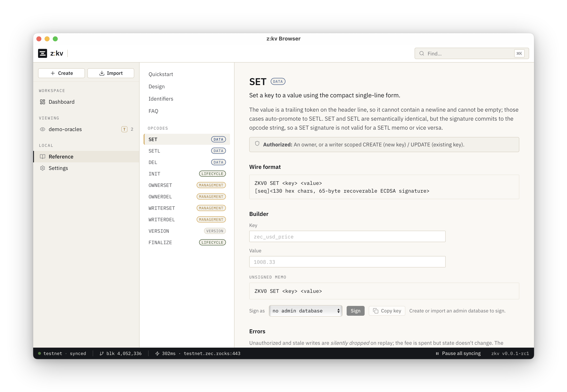Viewport: 567px width, 392px height.
Task: Open the demo-oracles database
Action: [x=86, y=129]
